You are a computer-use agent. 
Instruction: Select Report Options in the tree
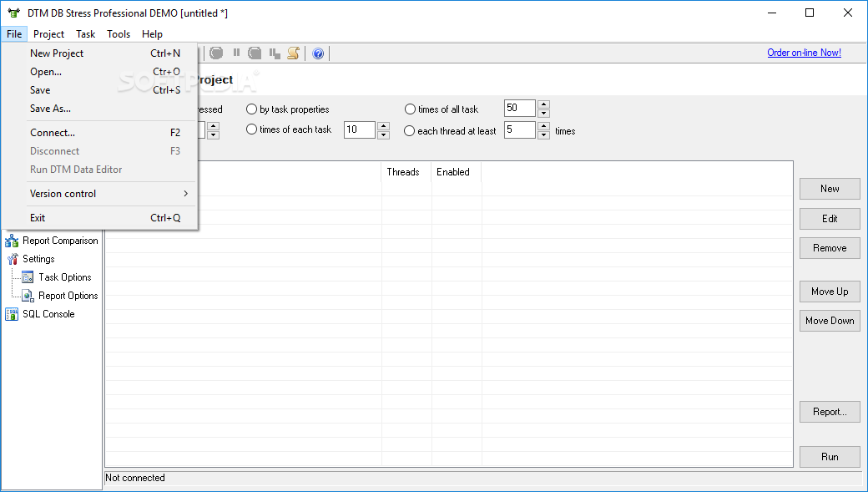click(x=68, y=296)
